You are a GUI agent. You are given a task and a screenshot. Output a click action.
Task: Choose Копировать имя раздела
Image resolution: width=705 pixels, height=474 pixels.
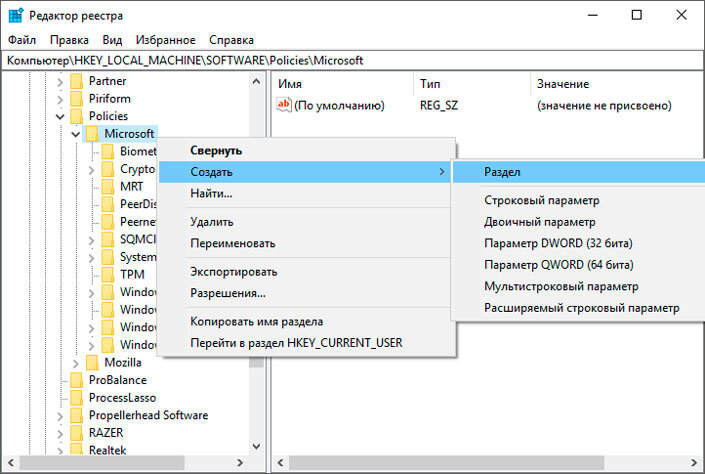pos(307,322)
